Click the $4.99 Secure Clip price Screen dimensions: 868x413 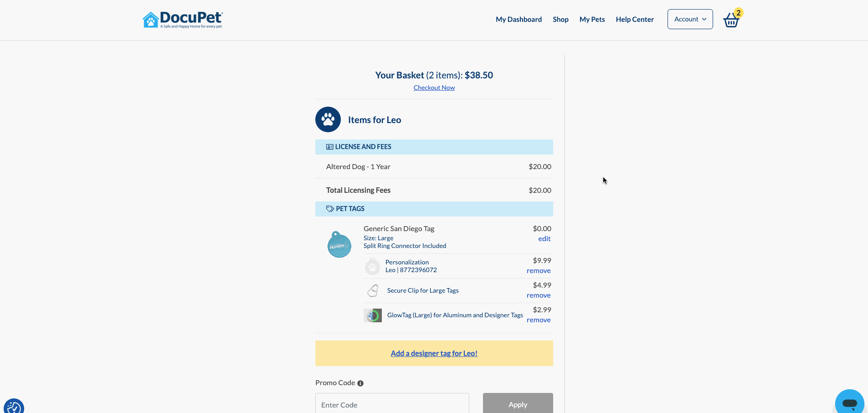pyautogui.click(x=542, y=285)
